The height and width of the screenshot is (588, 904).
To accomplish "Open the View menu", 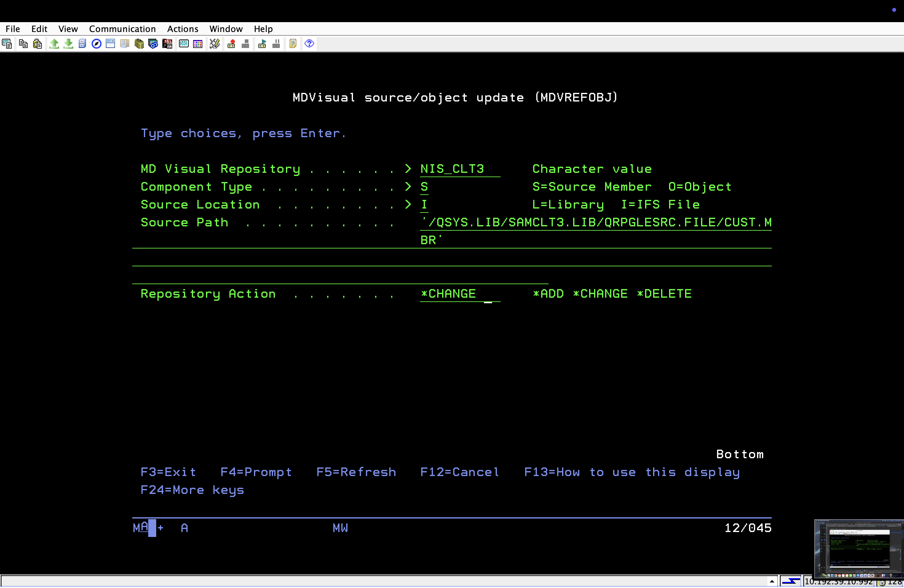I will click(x=68, y=29).
